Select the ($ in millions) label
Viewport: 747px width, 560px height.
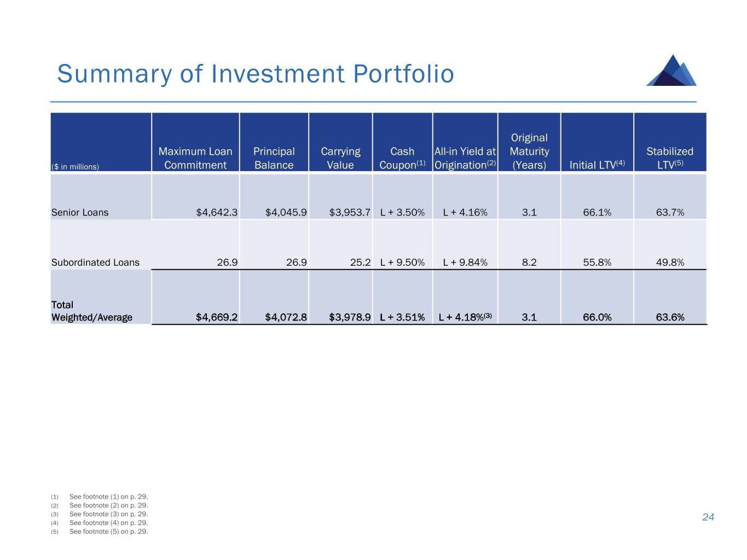coord(75,167)
